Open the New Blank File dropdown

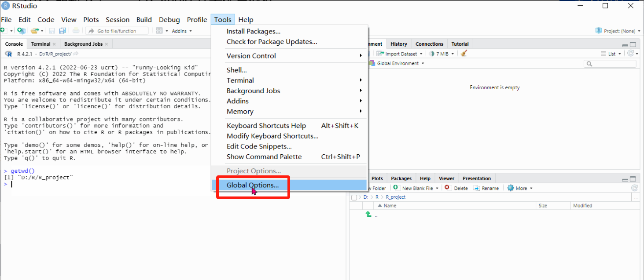click(x=437, y=188)
